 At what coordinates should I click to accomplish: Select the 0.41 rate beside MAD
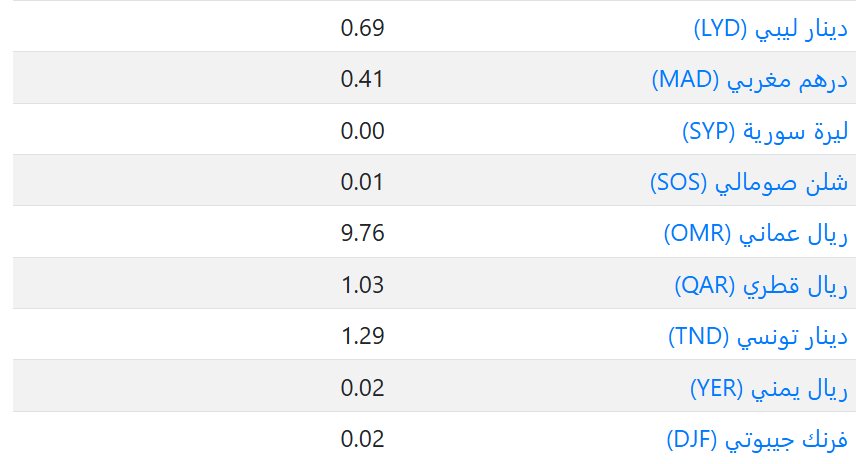point(363,80)
